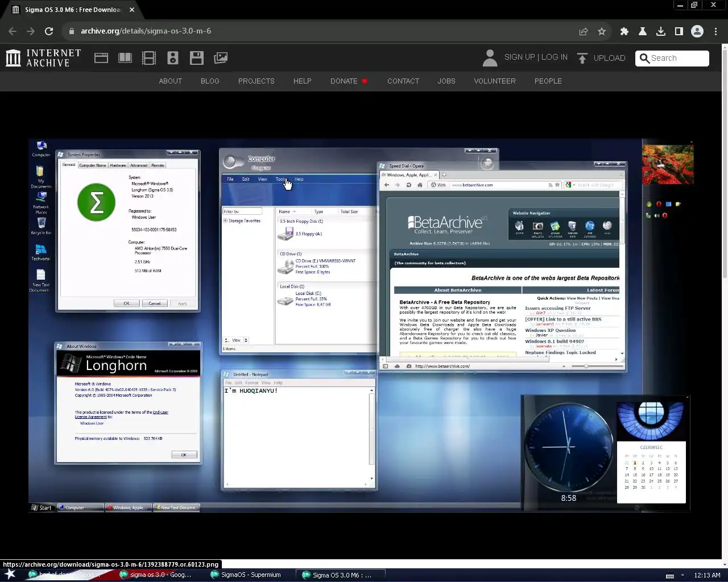Viewport: 728px width, 582px height.
Task: Open the star Start button on taskbar
Action: (10, 575)
